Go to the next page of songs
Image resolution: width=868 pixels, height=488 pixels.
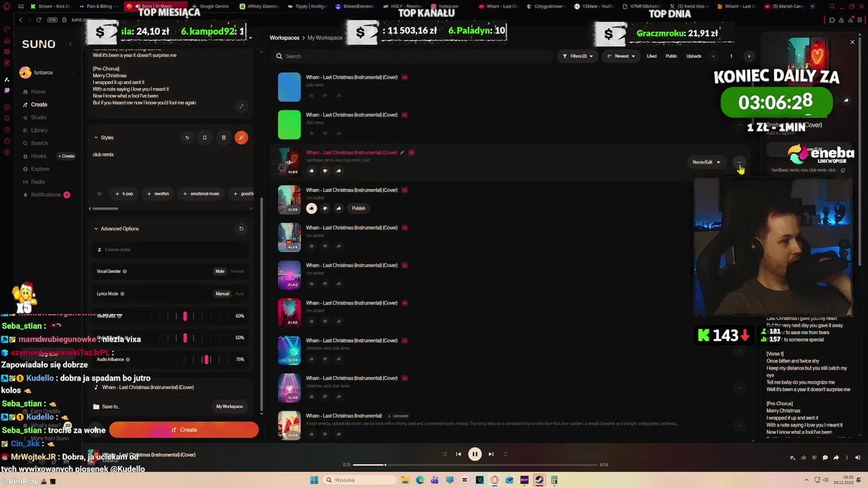(749, 56)
